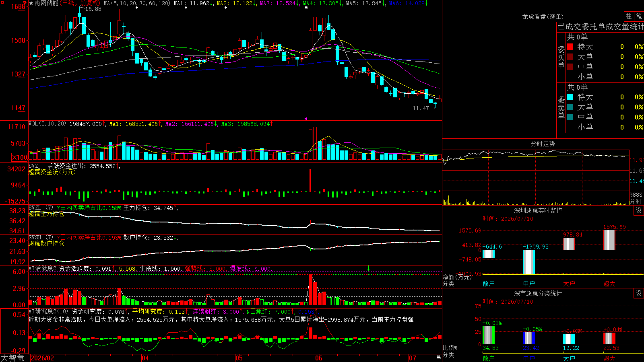Open 设 settings for 深圳超赢实时监控 panel
Viewport: 644px width, 362px height.
pyautogui.click(x=639, y=210)
